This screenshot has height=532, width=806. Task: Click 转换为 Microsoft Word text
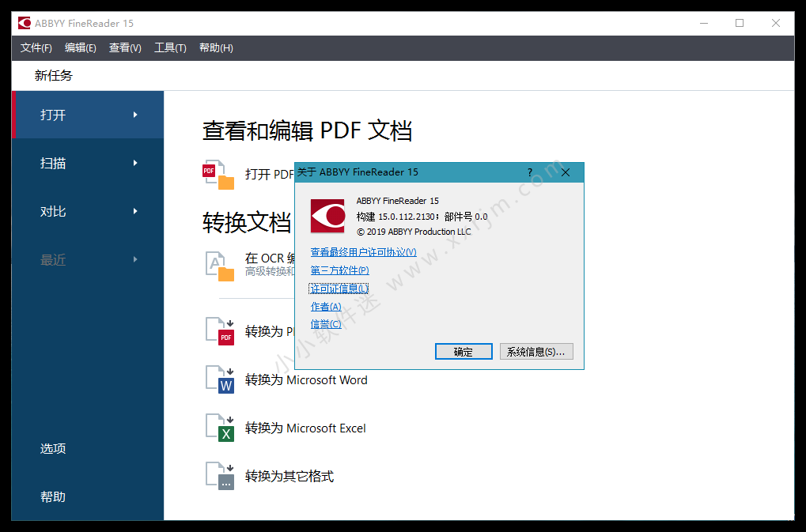point(306,380)
